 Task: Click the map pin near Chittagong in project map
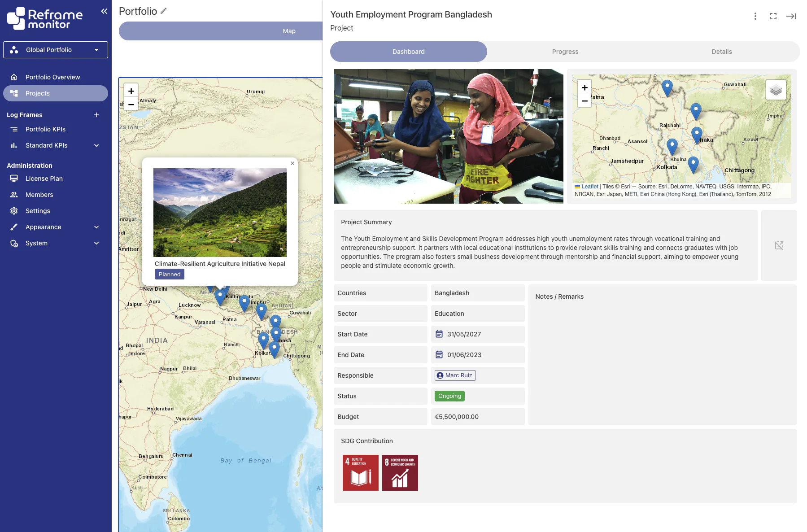(x=693, y=165)
